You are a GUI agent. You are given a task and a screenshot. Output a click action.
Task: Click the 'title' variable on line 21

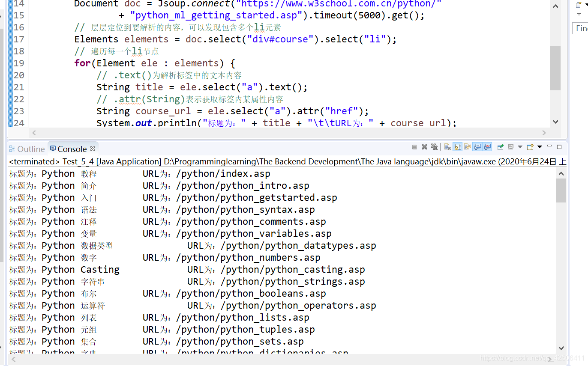149,87
